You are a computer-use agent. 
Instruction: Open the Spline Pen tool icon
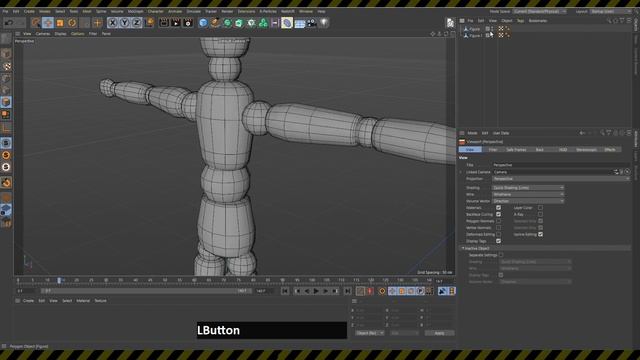click(x=215, y=23)
